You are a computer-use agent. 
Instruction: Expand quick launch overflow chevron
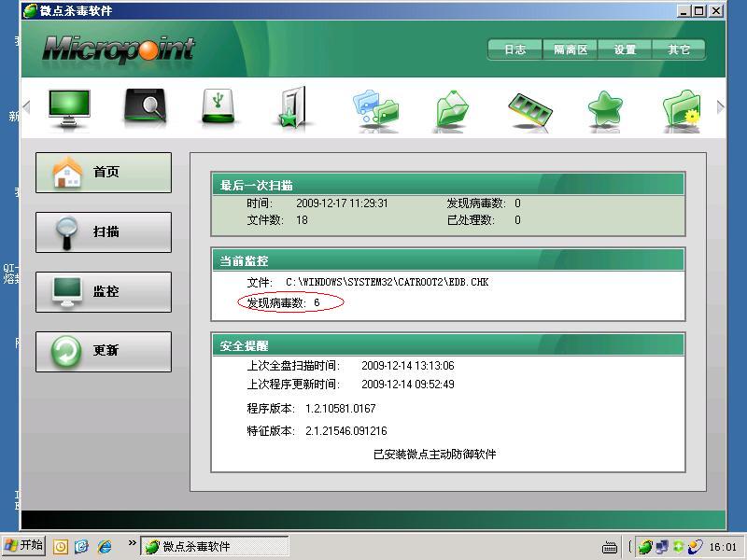[x=132, y=543]
